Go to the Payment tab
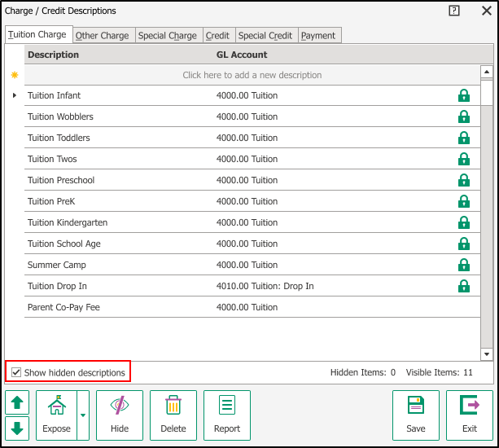499x448 pixels. click(x=318, y=35)
